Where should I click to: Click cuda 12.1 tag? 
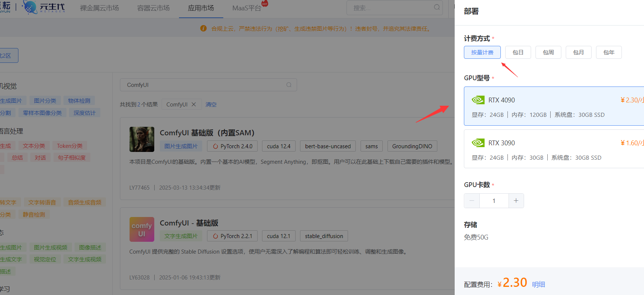(x=279, y=236)
